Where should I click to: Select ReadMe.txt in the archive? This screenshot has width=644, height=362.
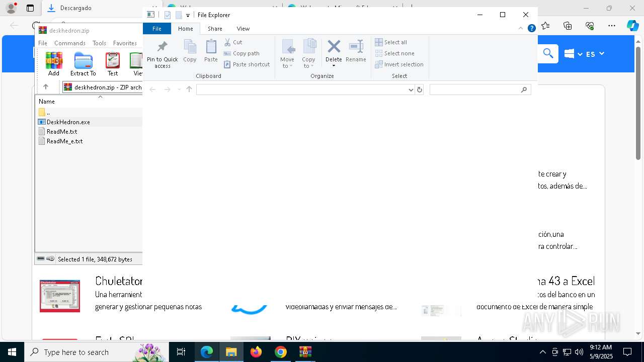[62, 131]
